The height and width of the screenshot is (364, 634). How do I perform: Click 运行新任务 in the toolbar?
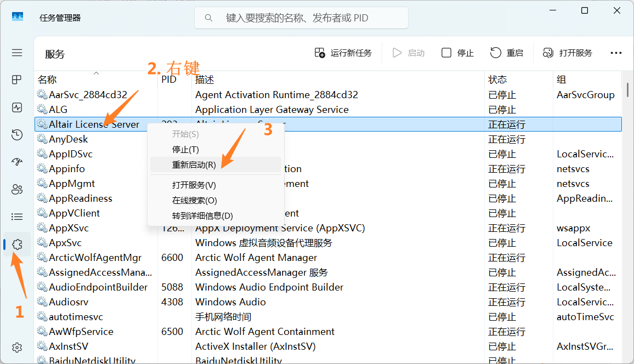click(x=343, y=53)
